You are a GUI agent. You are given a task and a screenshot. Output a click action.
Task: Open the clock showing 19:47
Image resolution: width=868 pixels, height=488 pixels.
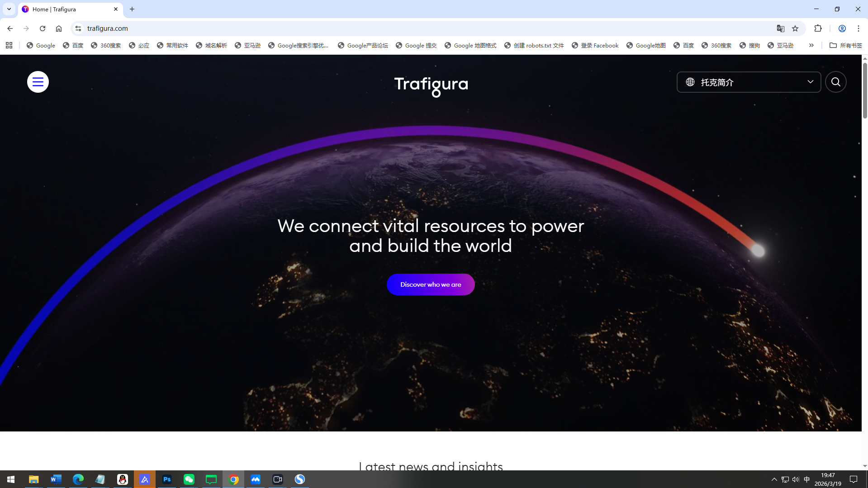tap(828, 479)
